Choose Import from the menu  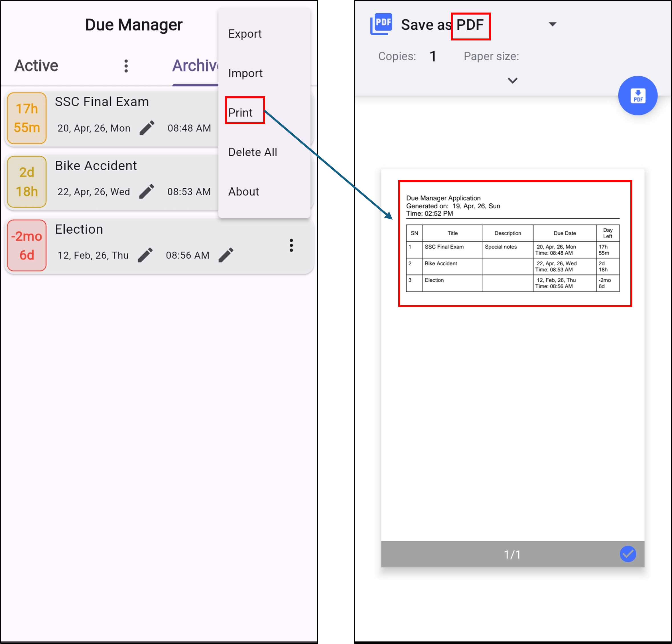(x=245, y=73)
